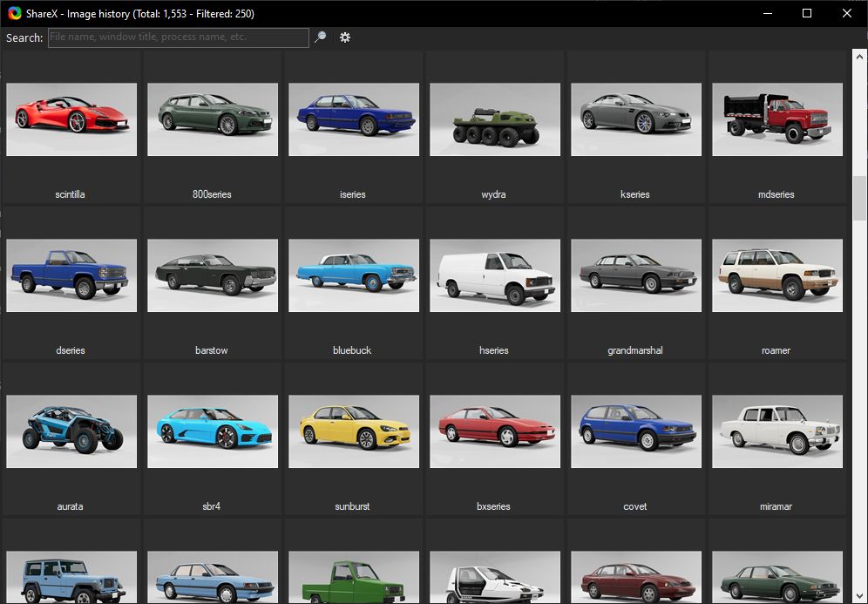
Task: Click the 'hseries' file name label
Action: [x=494, y=350]
